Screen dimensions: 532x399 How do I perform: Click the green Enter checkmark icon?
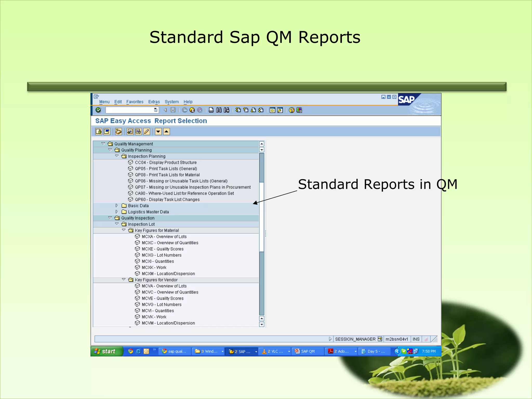98,110
